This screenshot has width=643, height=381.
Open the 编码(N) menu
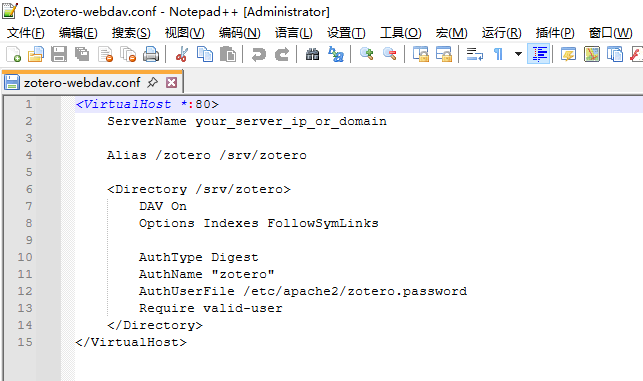(239, 33)
